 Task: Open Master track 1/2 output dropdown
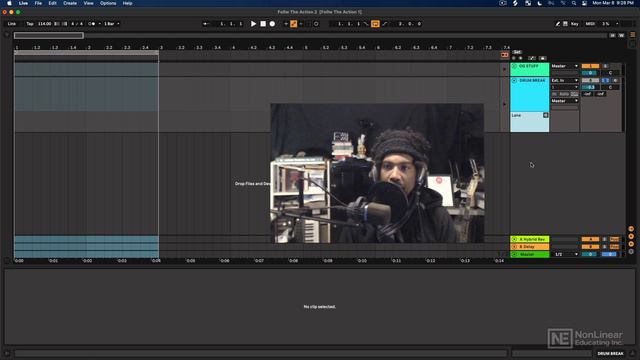pos(566,254)
